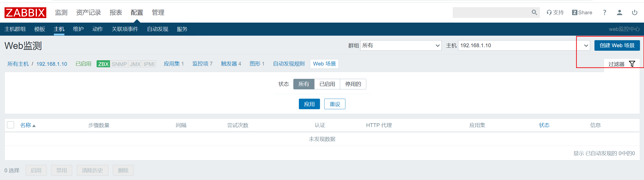Click the power logout icon

click(635, 13)
